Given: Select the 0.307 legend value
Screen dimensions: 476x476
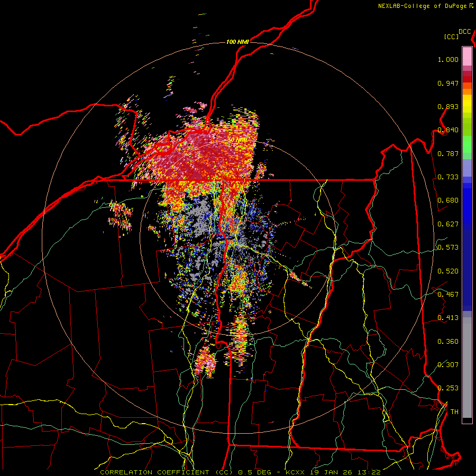Looking at the screenshot, I should click(448, 365).
